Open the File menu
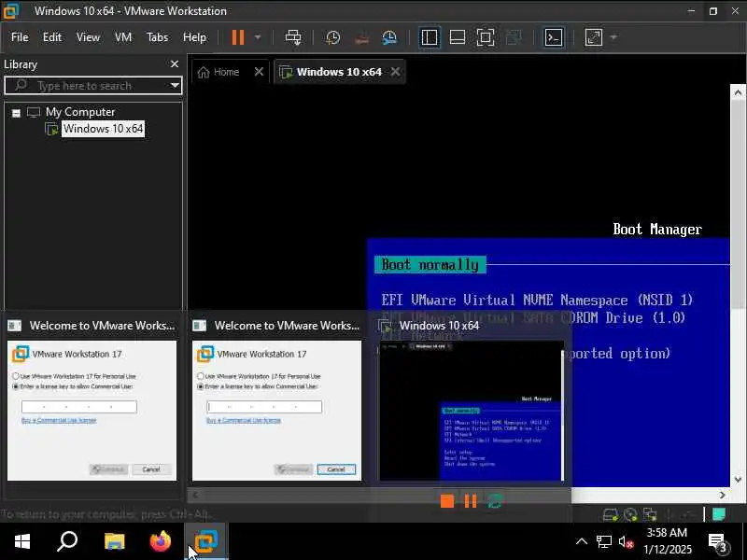The width and height of the screenshot is (747, 560). (x=20, y=37)
